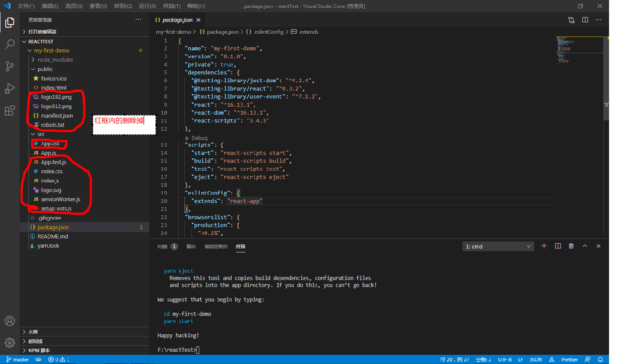Switch to the Output panel tab
627x364 pixels.
[x=191, y=246]
